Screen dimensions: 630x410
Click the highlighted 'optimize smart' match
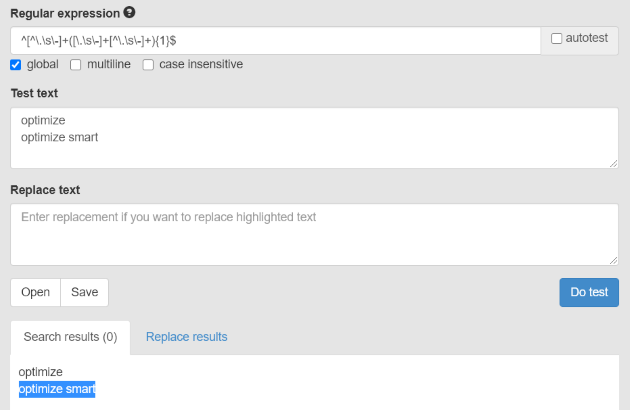click(57, 389)
